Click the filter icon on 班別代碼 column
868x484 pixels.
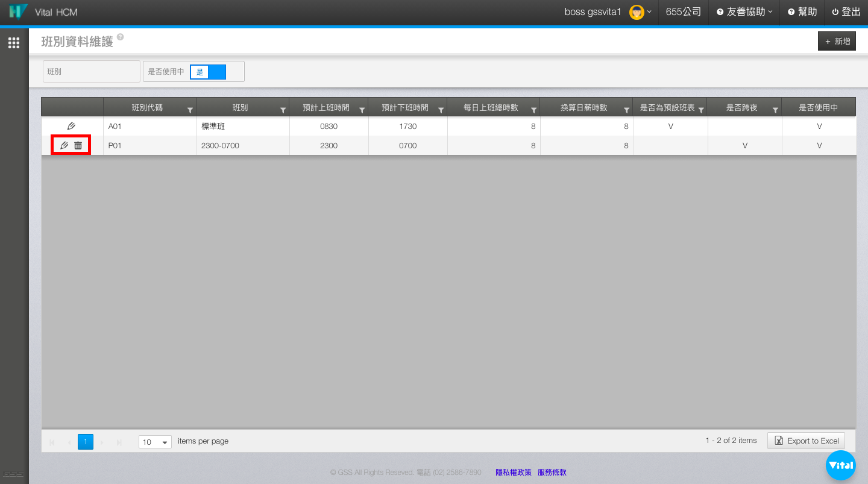[x=190, y=110]
